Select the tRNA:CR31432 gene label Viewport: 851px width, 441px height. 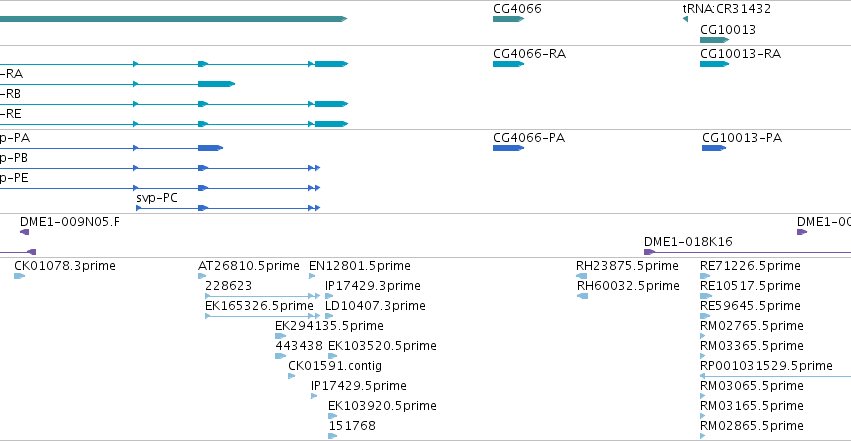726,9
